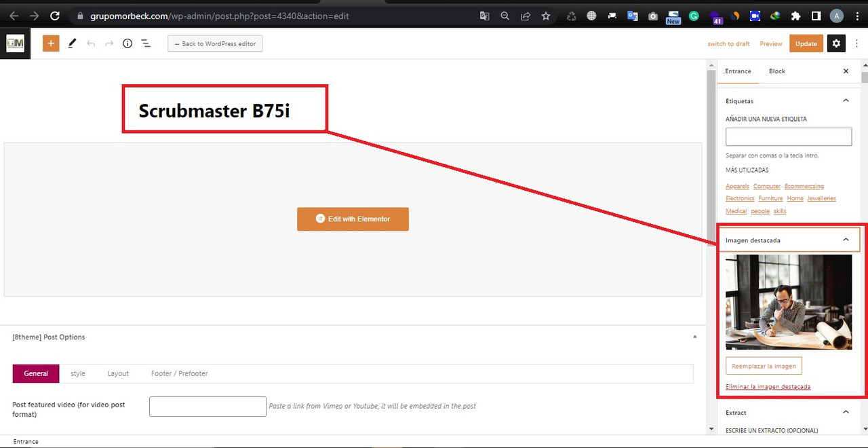Bookmark this page with the star icon

[546, 16]
